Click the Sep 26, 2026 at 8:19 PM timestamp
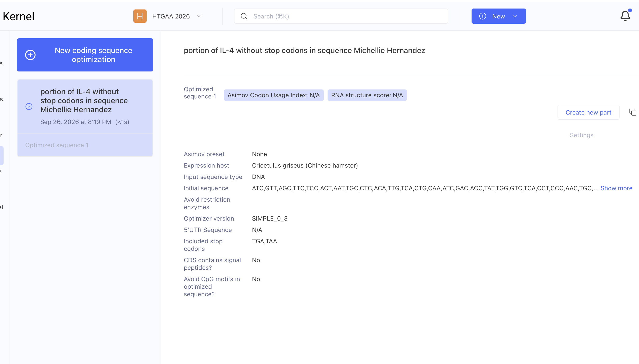 coord(76,122)
